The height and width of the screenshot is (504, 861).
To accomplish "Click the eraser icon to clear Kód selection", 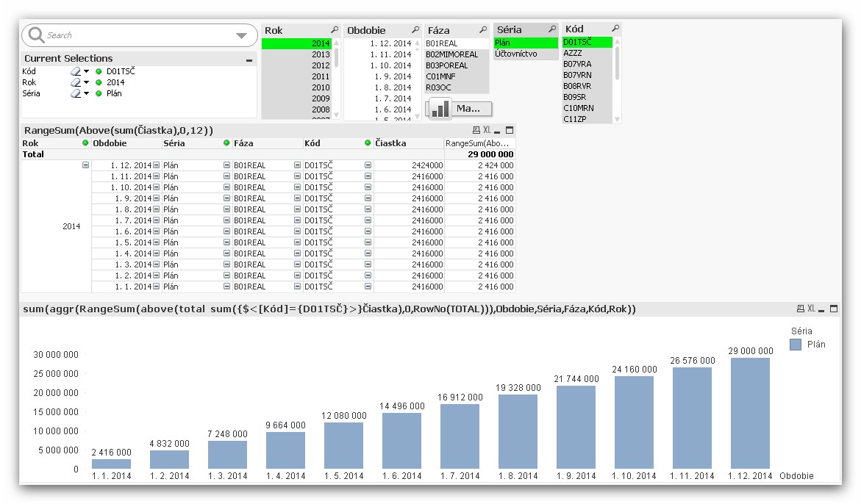I will click(x=75, y=71).
